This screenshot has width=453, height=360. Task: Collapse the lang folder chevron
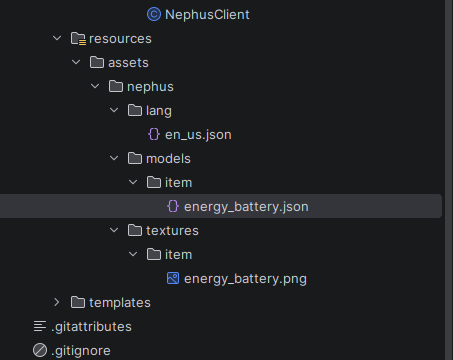114,110
